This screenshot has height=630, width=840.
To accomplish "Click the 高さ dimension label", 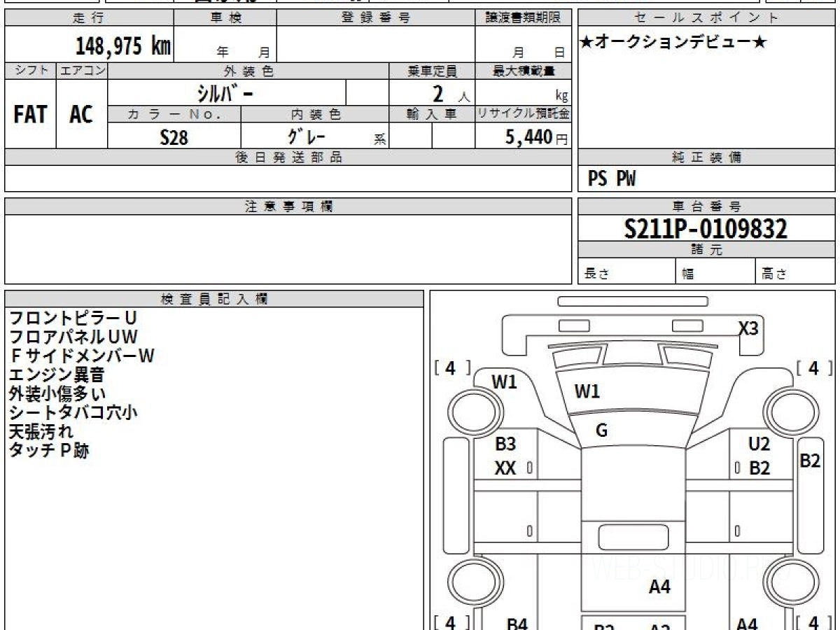I will 774,274.
